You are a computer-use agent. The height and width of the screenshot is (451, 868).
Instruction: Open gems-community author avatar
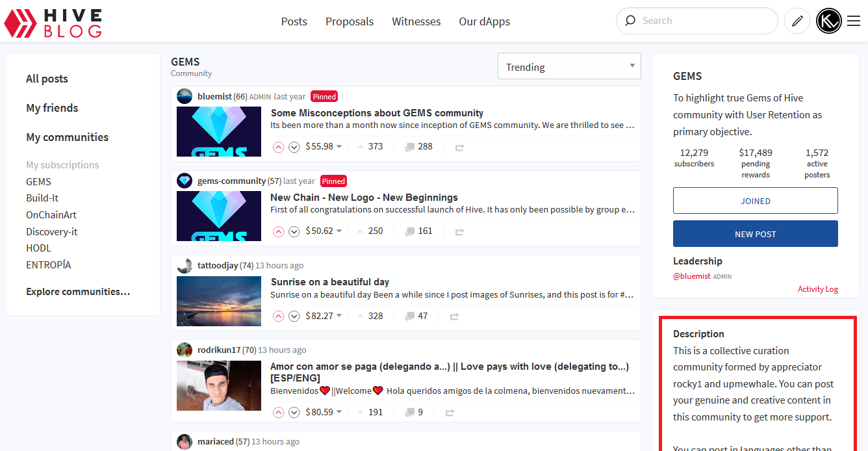point(185,181)
